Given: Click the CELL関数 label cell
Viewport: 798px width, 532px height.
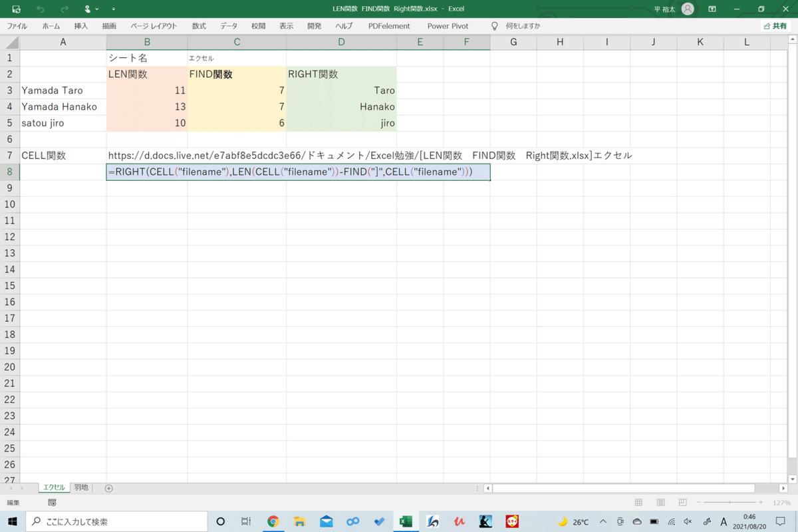Looking at the screenshot, I should pos(63,156).
